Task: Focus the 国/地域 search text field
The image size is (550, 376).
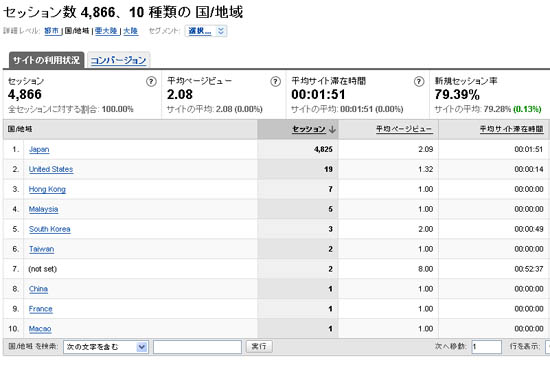Action: (197, 347)
